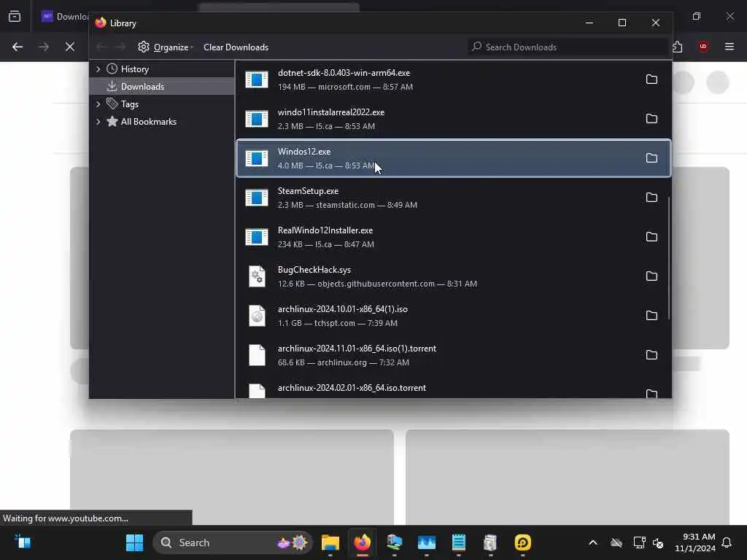747x560 pixels.
Task: Go back in the Firefox browser window
Action: tap(18, 47)
